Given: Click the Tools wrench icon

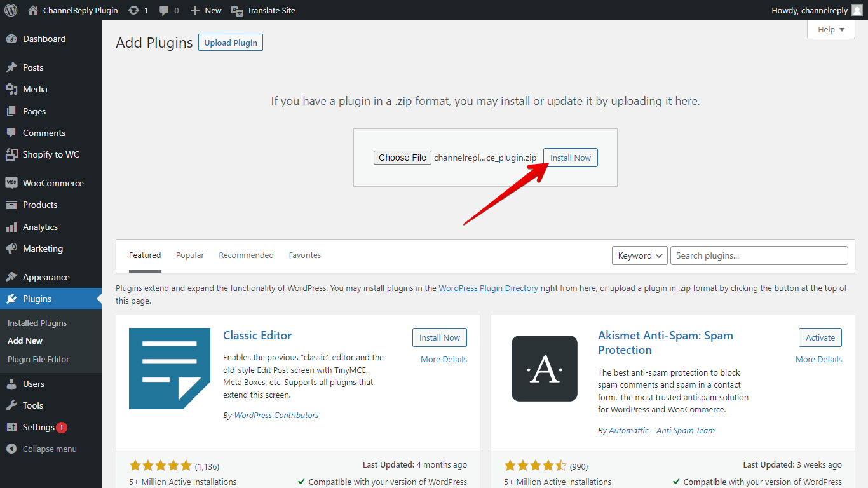Looking at the screenshot, I should (11, 405).
